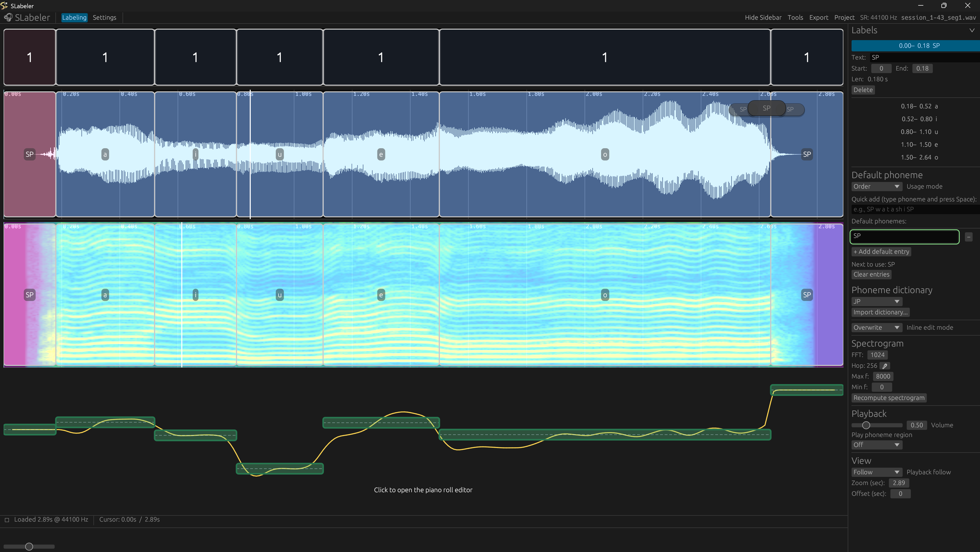The image size is (980, 552).
Task: Click the 'o' phoneme badge on waveform
Action: (605, 154)
